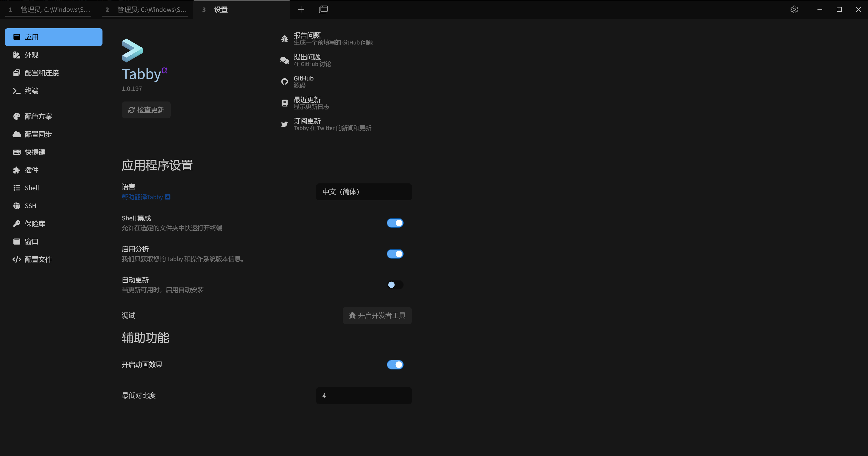Viewport: 868px width, 456px height.
Task: Click the 检查更新 button
Action: click(x=146, y=110)
